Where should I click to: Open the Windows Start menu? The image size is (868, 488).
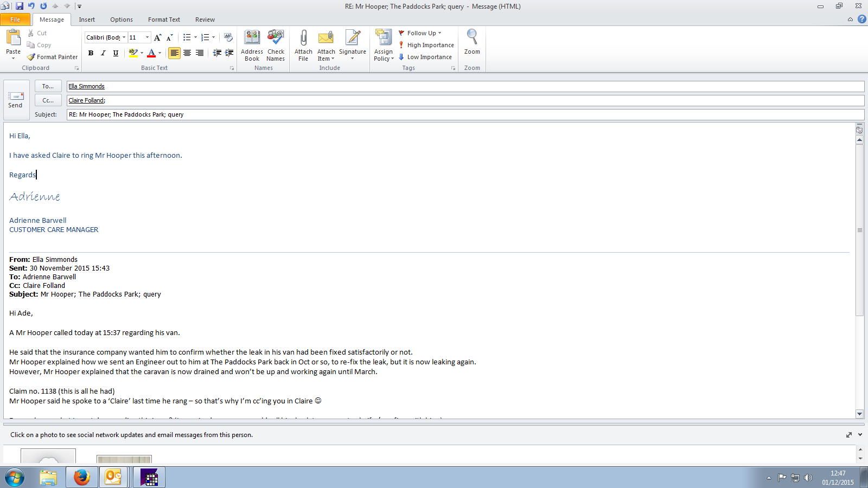[x=15, y=478]
